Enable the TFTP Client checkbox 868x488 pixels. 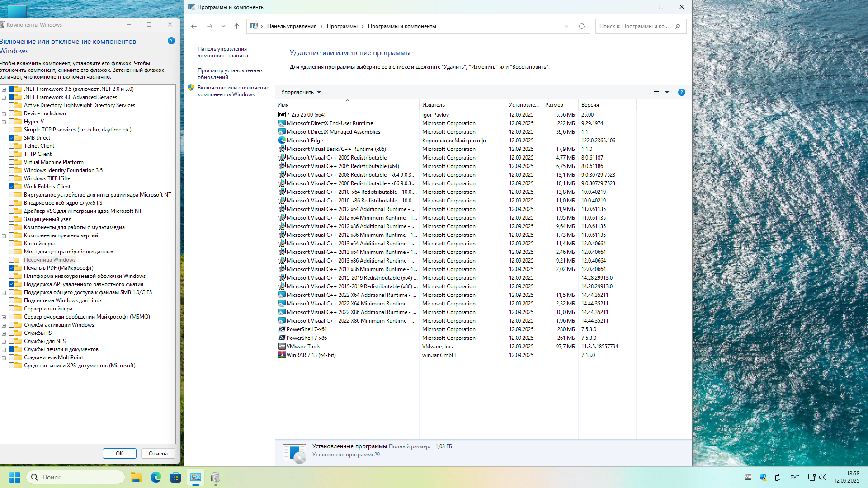[11, 154]
